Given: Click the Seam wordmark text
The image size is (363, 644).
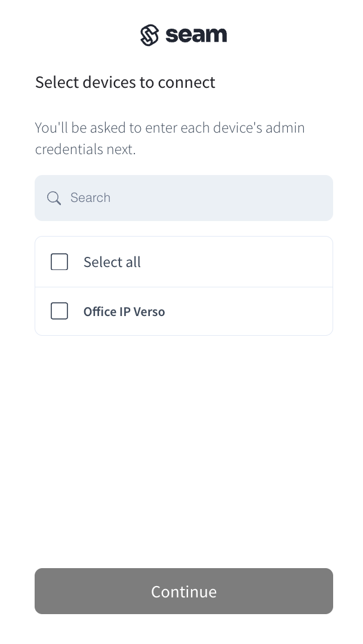Looking at the screenshot, I should (x=196, y=35).
